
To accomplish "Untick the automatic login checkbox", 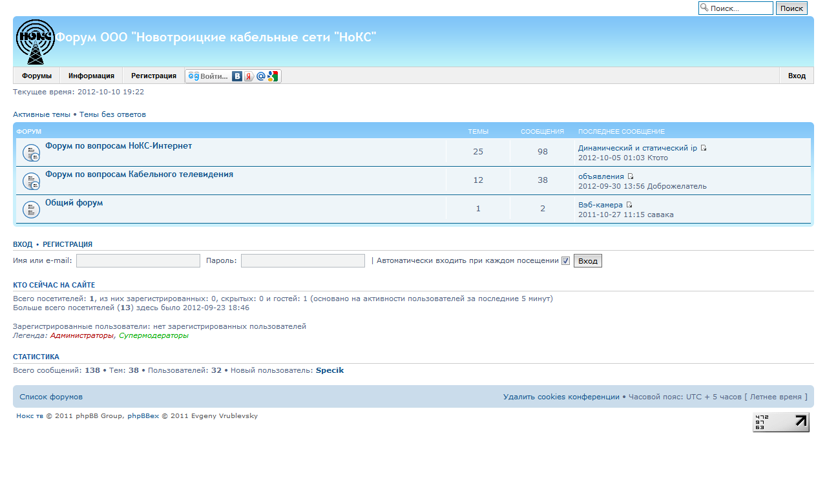I will pos(565,261).
